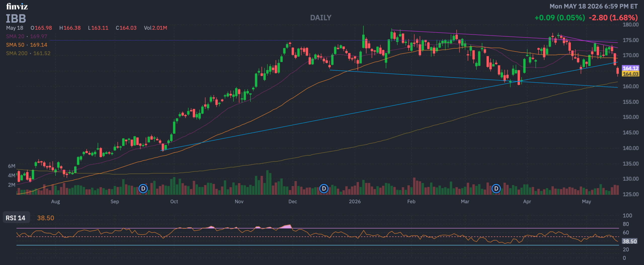This screenshot has width=644, height=265.
Task: Click the Oct label on time axis
Action: point(174,202)
